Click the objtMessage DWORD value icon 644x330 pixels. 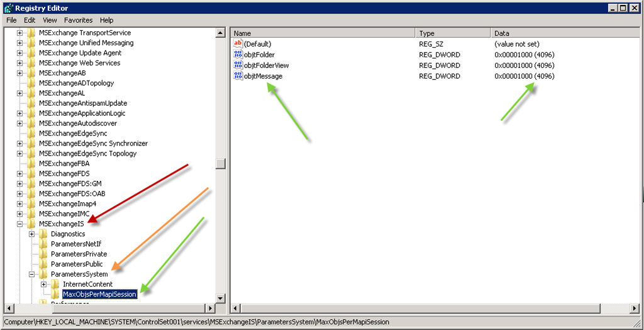[238, 76]
